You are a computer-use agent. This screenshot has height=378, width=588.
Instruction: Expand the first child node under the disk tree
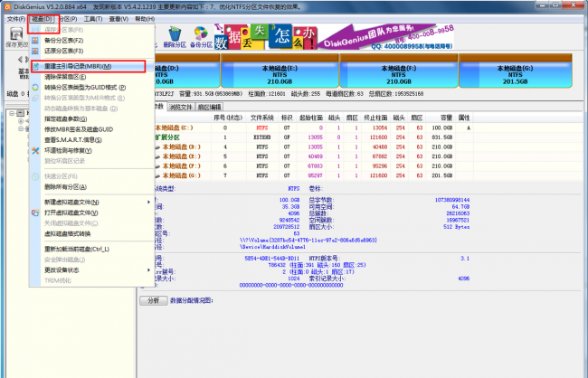pyautogui.click(x=21, y=121)
